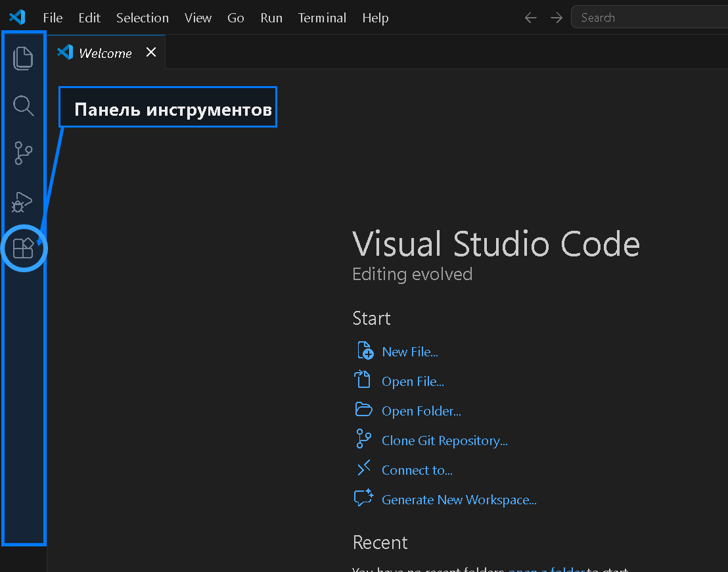Click Clone Git Repository... link
728x572 pixels.
click(x=444, y=441)
